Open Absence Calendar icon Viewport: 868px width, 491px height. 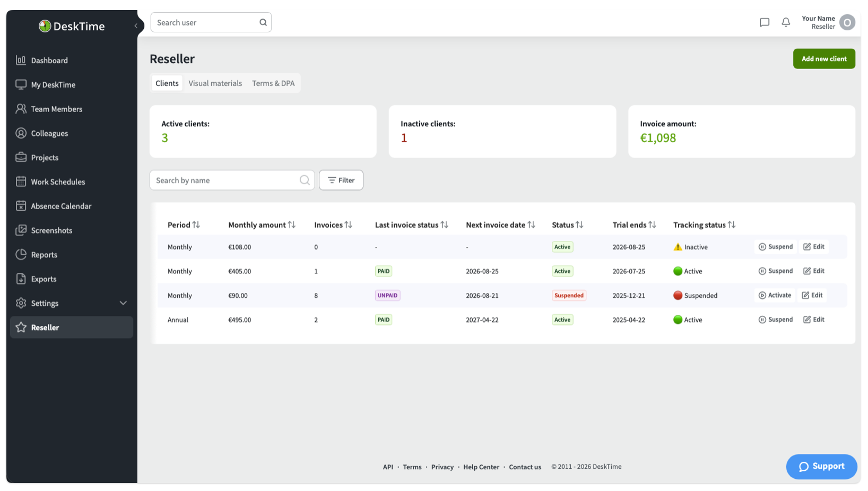pos(21,206)
